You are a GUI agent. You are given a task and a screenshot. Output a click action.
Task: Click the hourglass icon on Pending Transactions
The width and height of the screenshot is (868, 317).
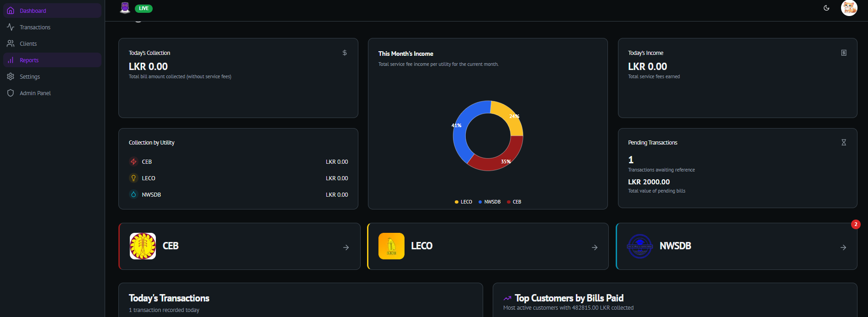point(844,142)
